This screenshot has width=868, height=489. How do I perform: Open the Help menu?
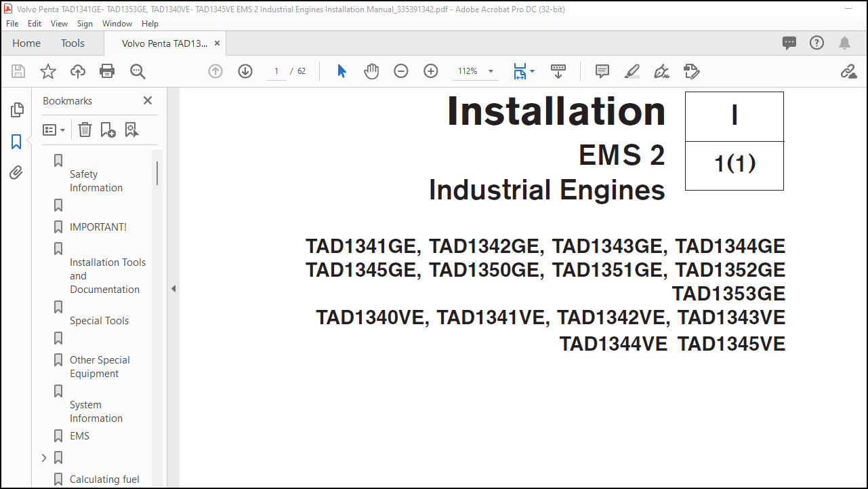(x=150, y=23)
